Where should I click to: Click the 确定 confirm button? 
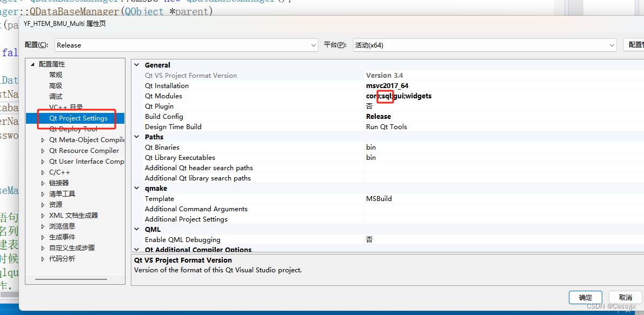pos(585,297)
